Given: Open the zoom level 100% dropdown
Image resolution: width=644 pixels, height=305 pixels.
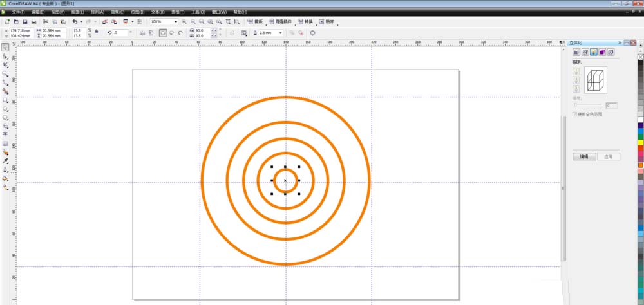Looking at the screenshot, I should tap(176, 22).
